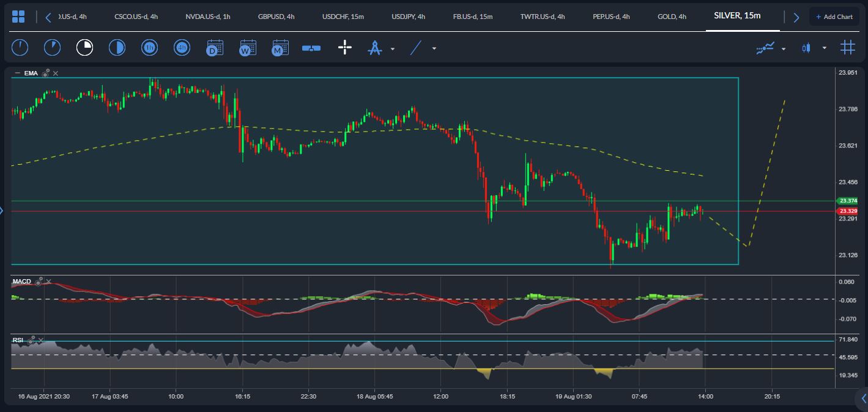Open the USDJPY, 4h chart tab

pyautogui.click(x=409, y=17)
